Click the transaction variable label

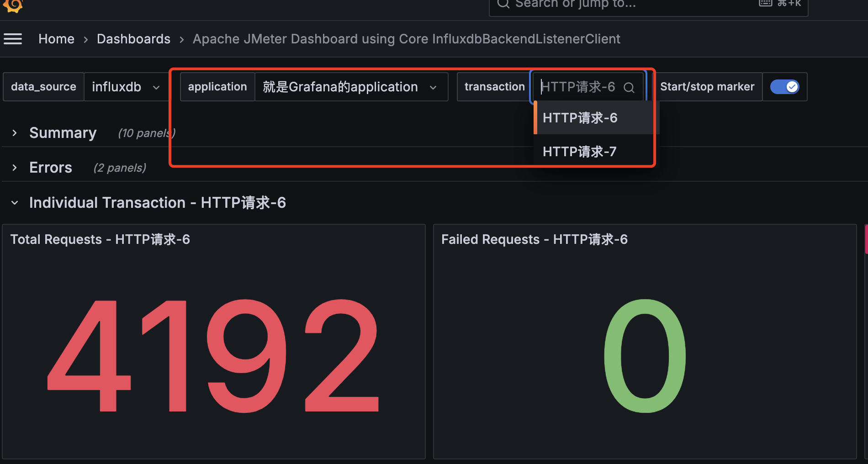(x=495, y=87)
